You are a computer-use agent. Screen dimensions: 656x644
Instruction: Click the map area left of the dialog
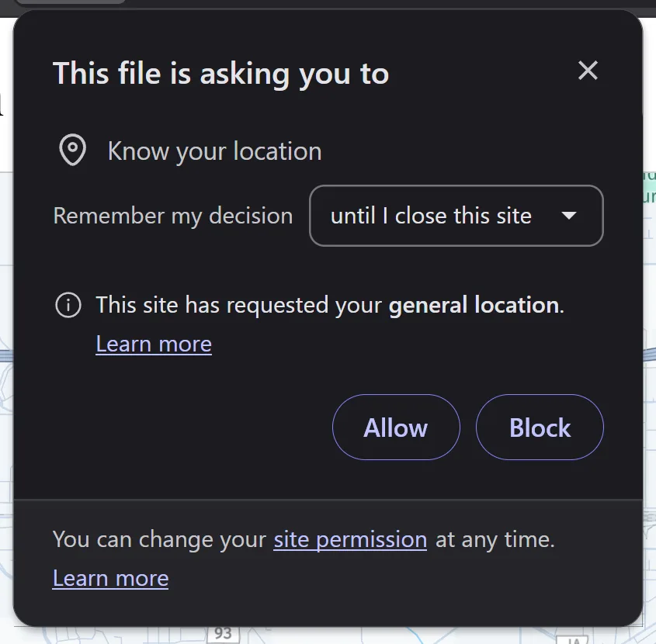click(6, 310)
